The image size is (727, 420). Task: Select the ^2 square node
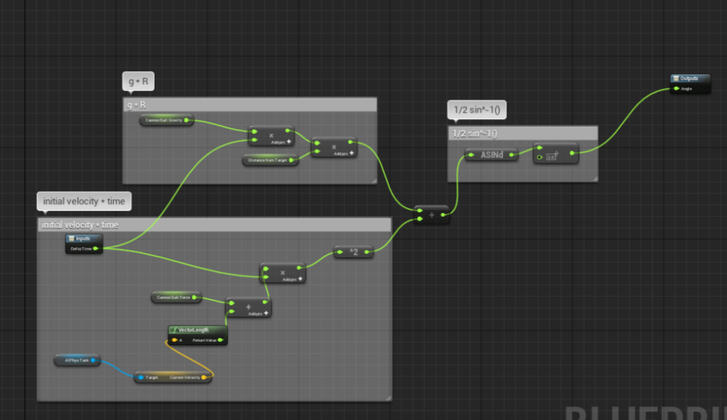point(353,253)
